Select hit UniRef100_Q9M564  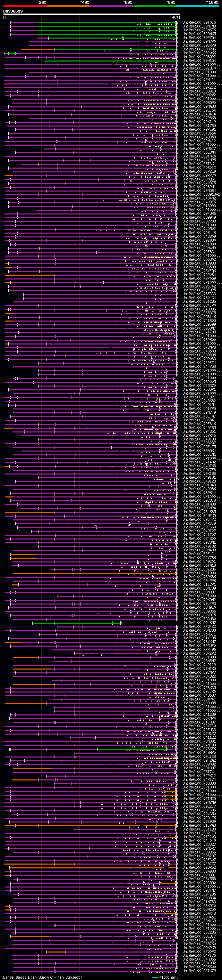[199, 191]
